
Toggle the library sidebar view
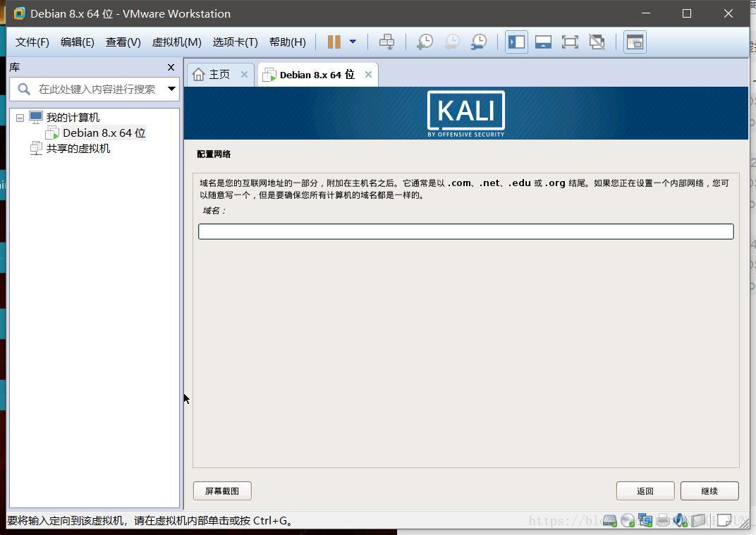[x=516, y=42]
